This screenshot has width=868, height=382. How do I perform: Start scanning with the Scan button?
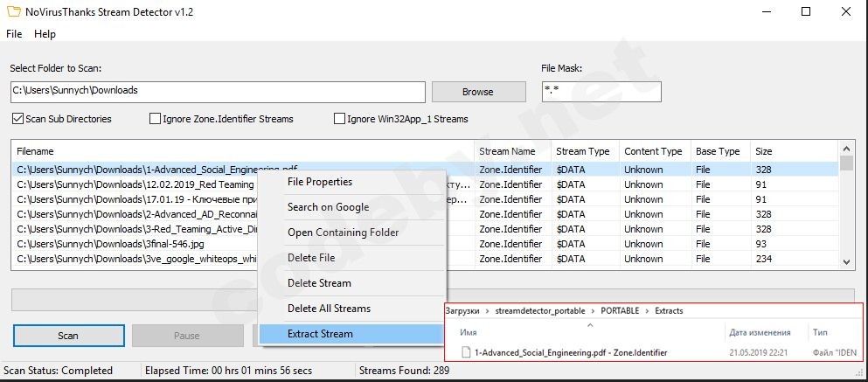coord(67,336)
